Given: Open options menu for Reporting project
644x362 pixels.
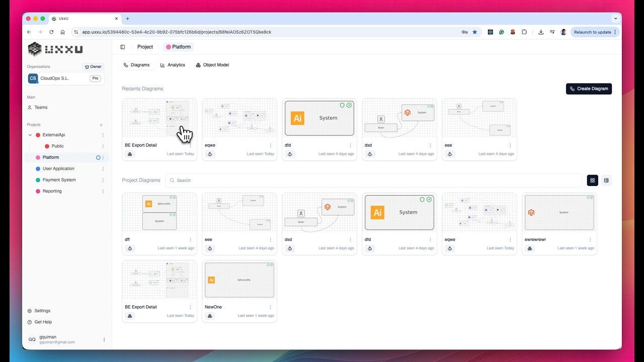Looking at the screenshot, I should tap(103, 191).
